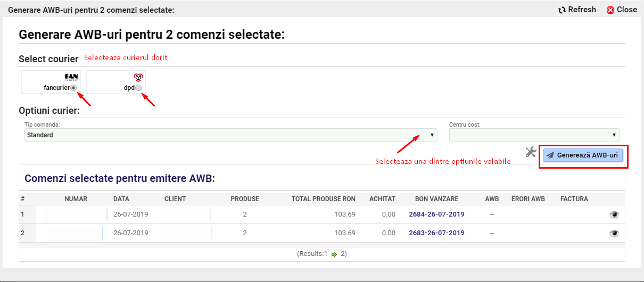
Task: Click the DATA column header
Action: coord(121,199)
